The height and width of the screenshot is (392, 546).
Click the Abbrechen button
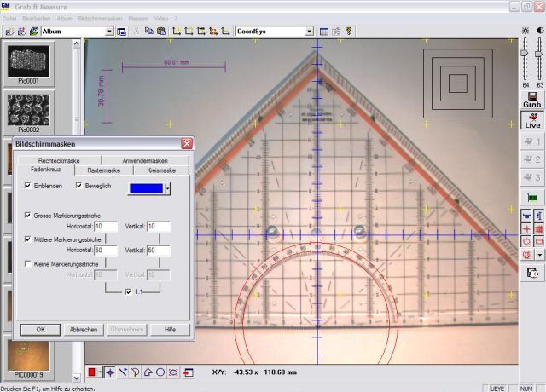point(84,329)
